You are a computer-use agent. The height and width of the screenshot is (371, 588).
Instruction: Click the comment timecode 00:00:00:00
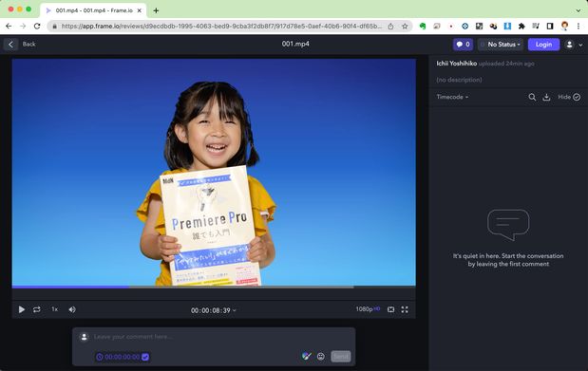(x=123, y=357)
